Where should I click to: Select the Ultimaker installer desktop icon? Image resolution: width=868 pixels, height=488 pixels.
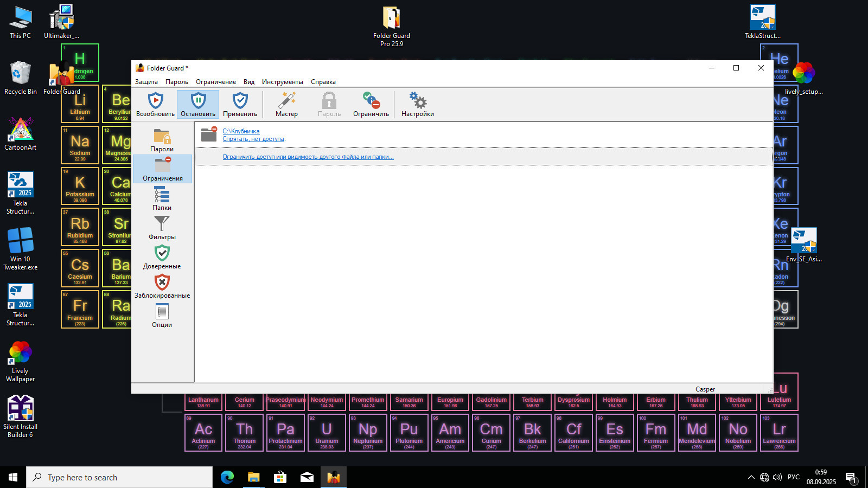click(x=61, y=22)
